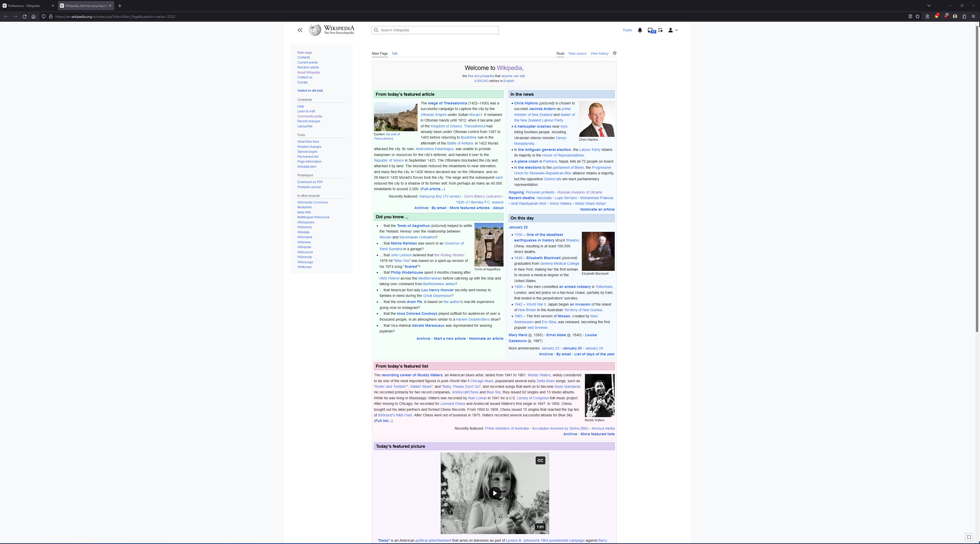Click the page vertical scrollbar

tap(977, 179)
